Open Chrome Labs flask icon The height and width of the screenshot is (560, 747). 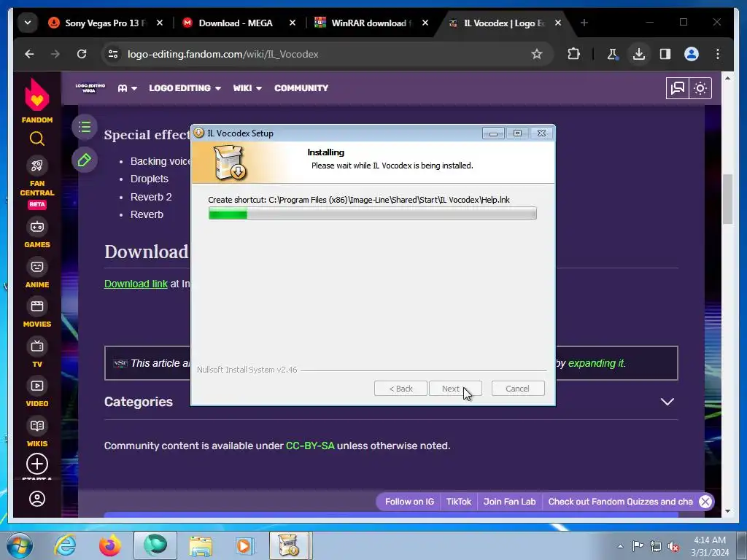pos(612,54)
